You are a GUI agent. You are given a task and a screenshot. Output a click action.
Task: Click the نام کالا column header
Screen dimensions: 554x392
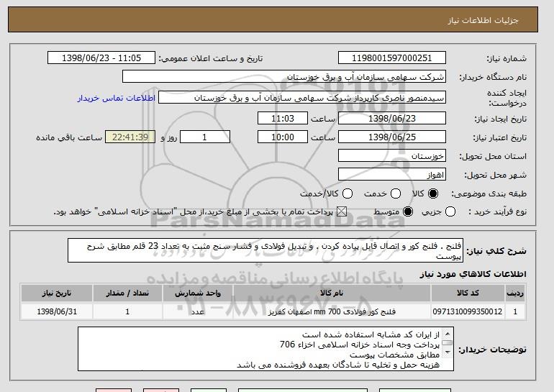coord(332,293)
